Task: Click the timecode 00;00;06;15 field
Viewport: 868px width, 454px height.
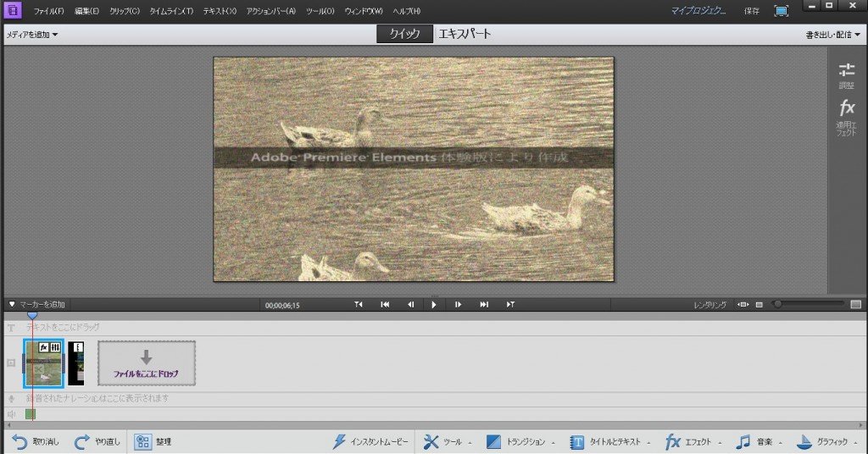Action: coord(282,305)
